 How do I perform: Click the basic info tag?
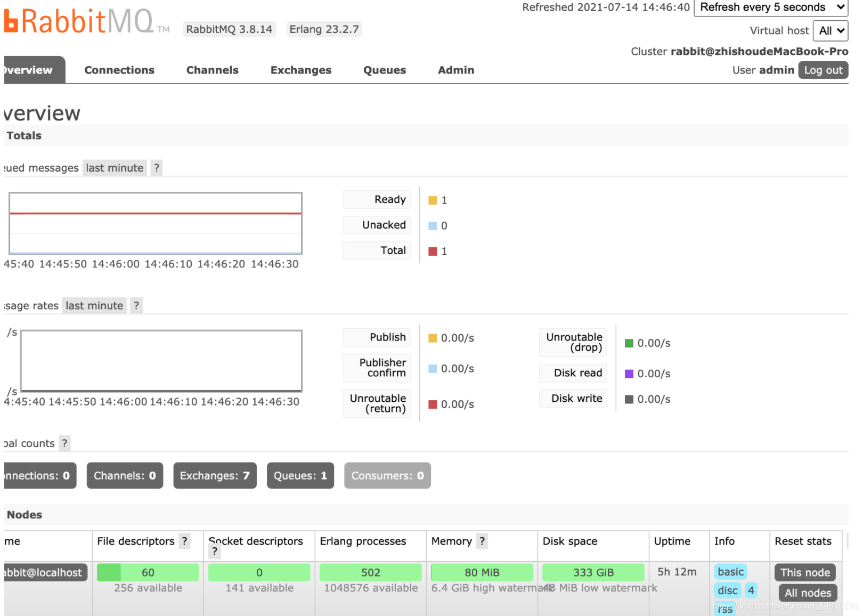730,572
